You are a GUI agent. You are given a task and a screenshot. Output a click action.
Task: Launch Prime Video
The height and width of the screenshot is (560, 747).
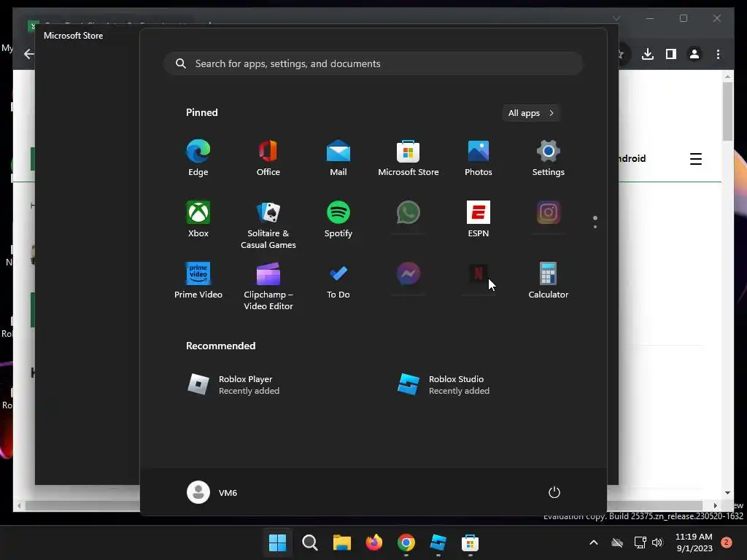(x=198, y=281)
